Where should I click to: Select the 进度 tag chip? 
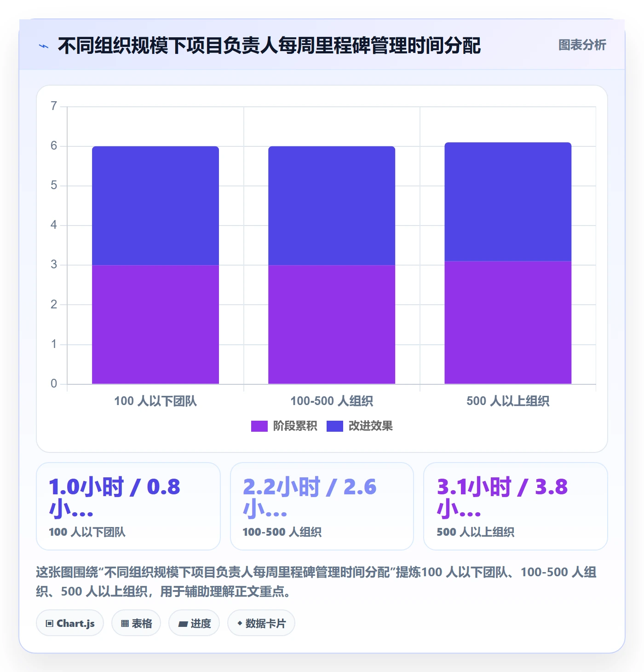point(194,623)
